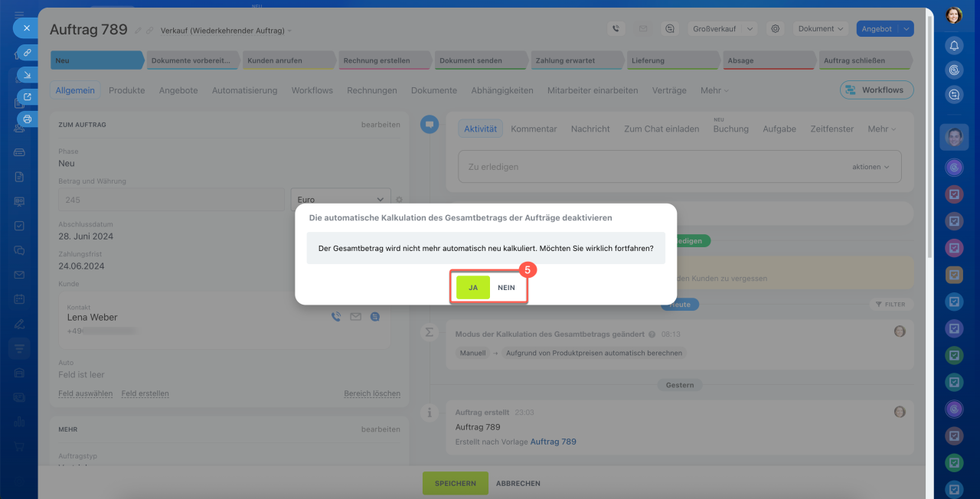Open the Angebote tab
Screen dimensions: 980x499
[x=178, y=90]
